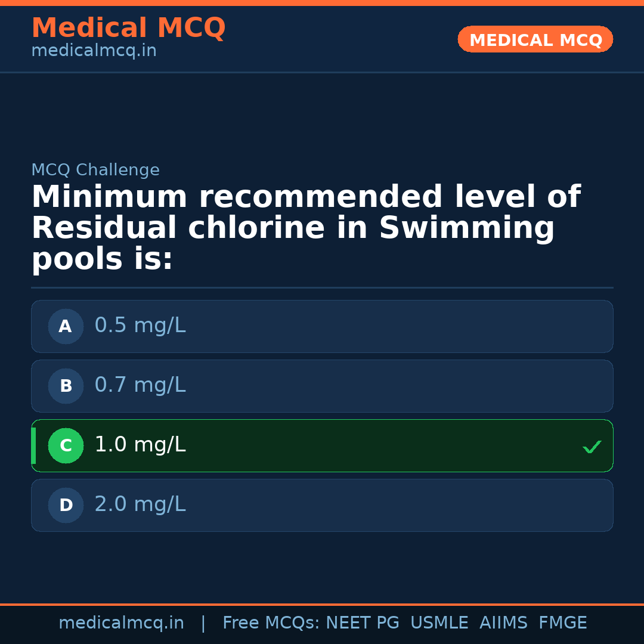Screen dimensions: 644x644
Task: Open the medicalmcq.in link in the footer
Action: click(121, 623)
